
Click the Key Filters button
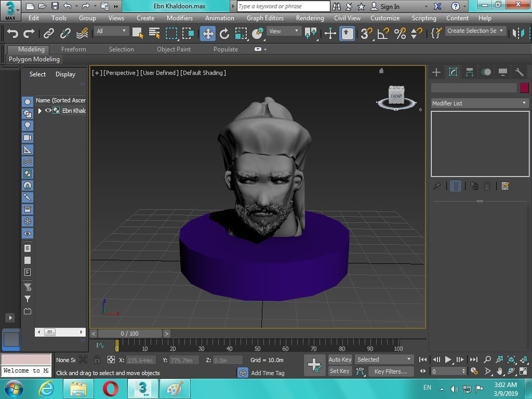pos(391,371)
